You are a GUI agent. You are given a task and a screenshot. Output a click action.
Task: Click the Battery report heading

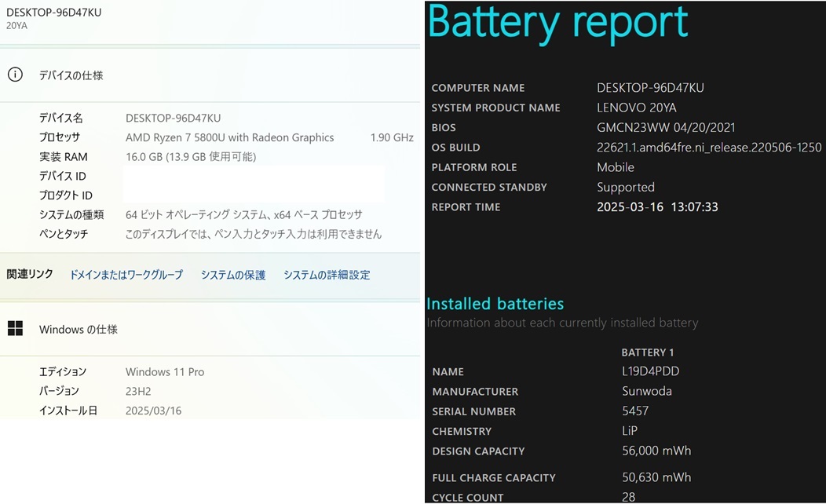(558, 24)
